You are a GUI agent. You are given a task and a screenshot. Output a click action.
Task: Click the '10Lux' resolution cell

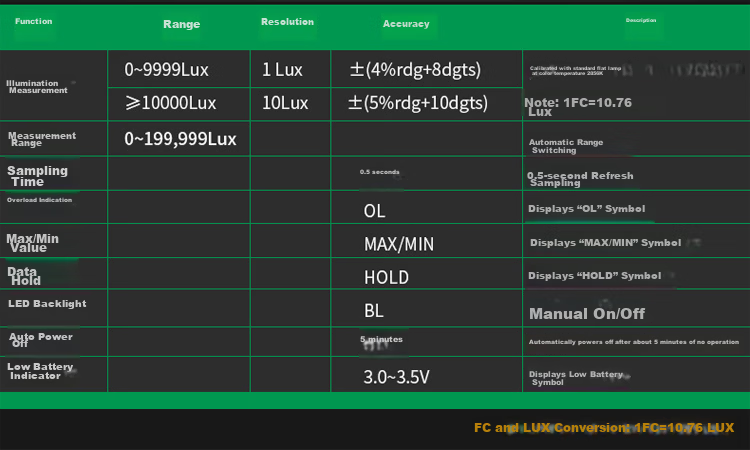point(285,103)
